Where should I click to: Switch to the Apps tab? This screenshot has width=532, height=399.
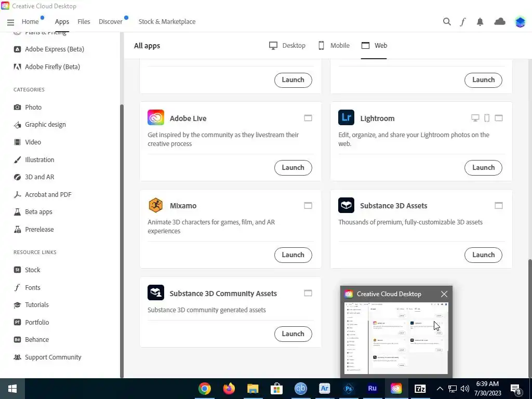click(x=62, y=22)
